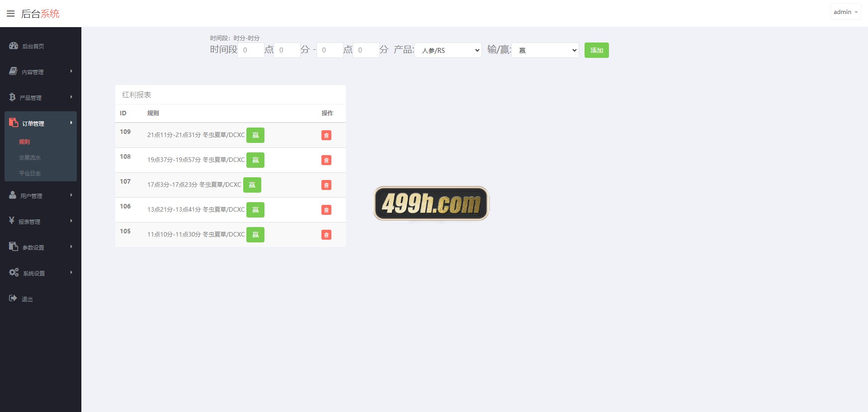Image resolution: width=868 pixels, height=412 pixels.
Task: Select rule text 19点37分-19点57分 冬虫夏草/DCXC
Action: tap(196, 160)
